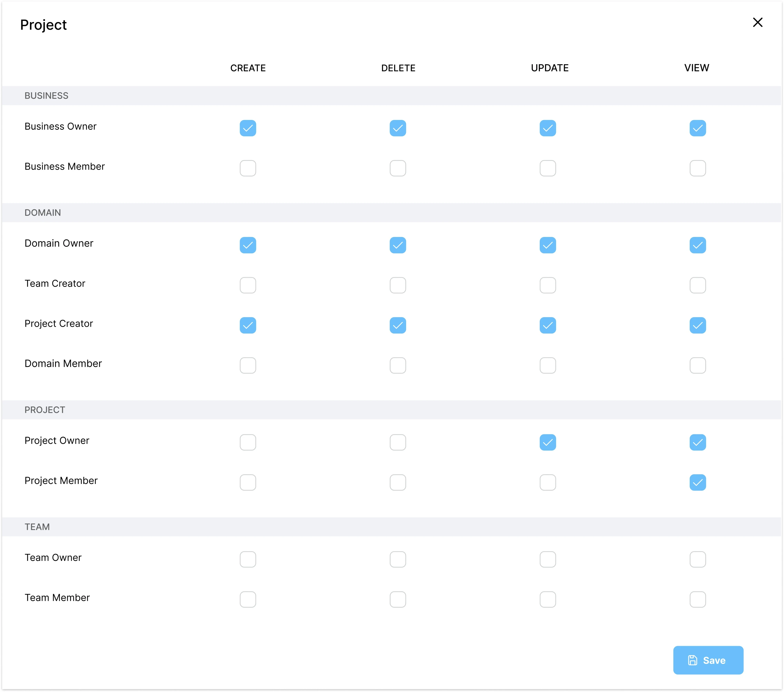Select the Project Member row label

61,481
